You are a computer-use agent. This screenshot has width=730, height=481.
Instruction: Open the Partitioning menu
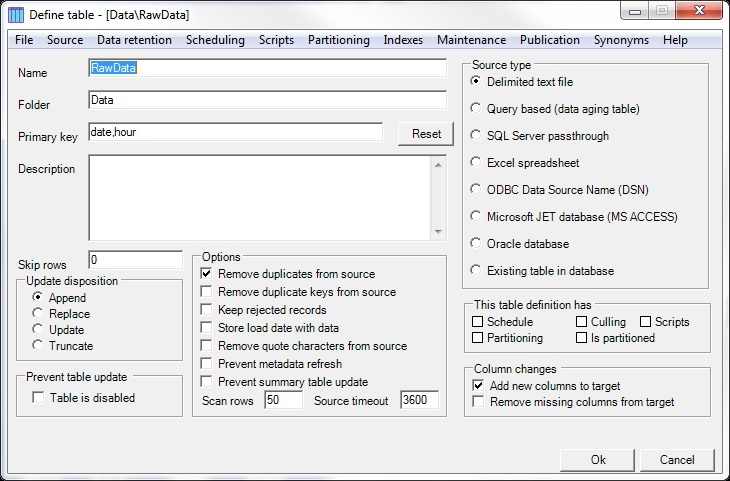[338, 40]
